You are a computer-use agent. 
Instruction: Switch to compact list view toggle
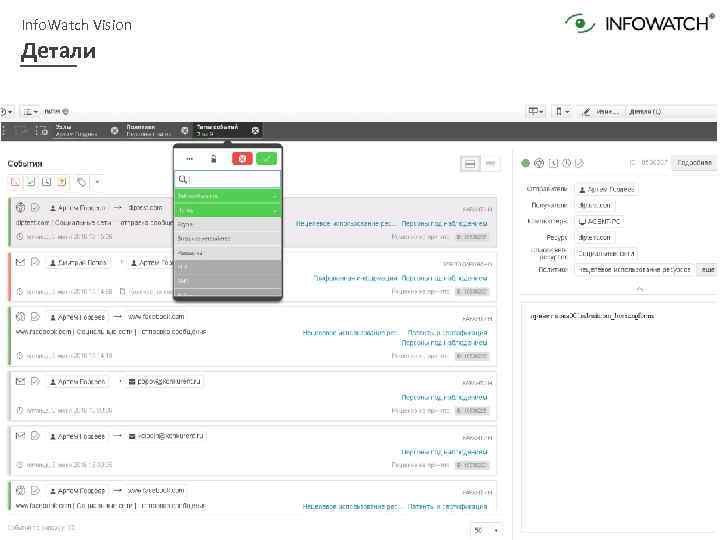click(x=490, y=163)
